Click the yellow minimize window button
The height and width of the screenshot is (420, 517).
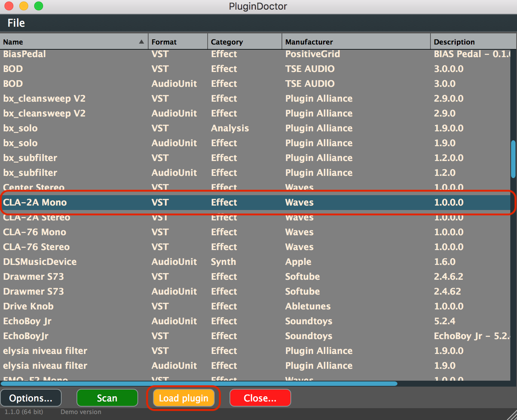pyautogui.click(x=23, y=6)
